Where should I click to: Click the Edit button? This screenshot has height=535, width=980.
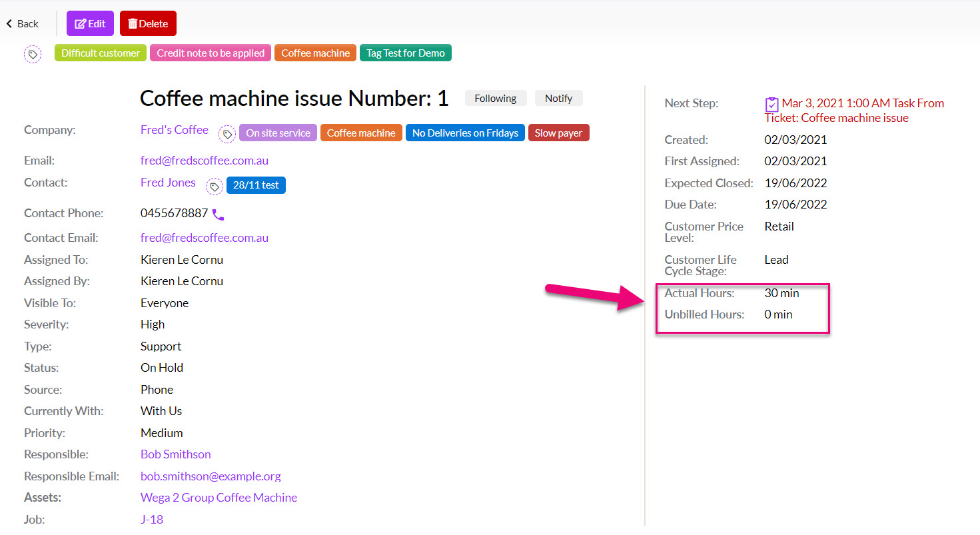click(90, 23)
